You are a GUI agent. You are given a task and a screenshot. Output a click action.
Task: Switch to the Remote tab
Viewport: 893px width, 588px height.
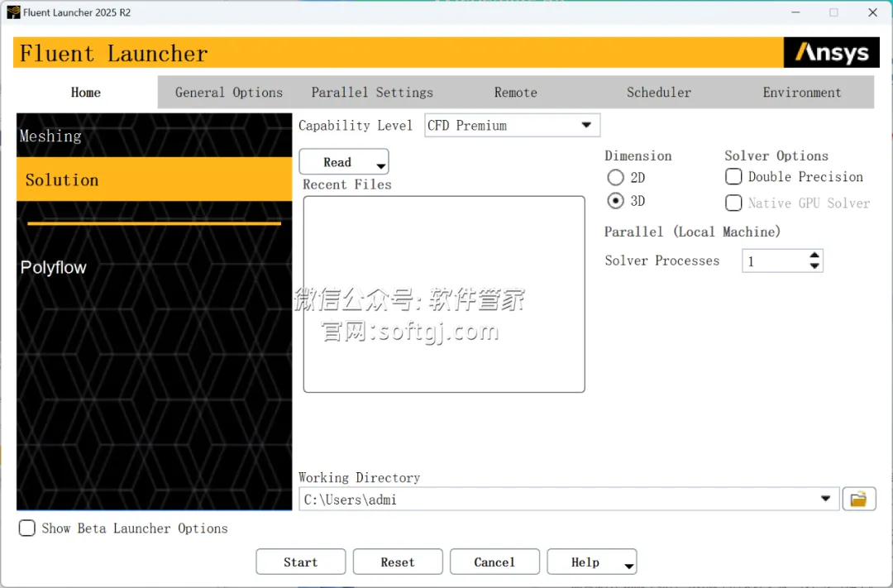(515, 93)
